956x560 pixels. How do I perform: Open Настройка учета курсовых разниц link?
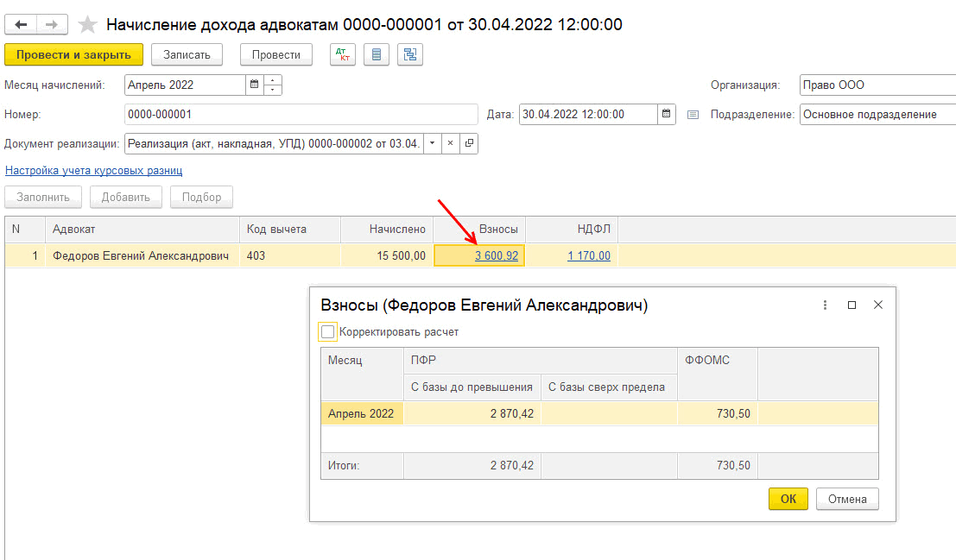(x=93, y=171)
